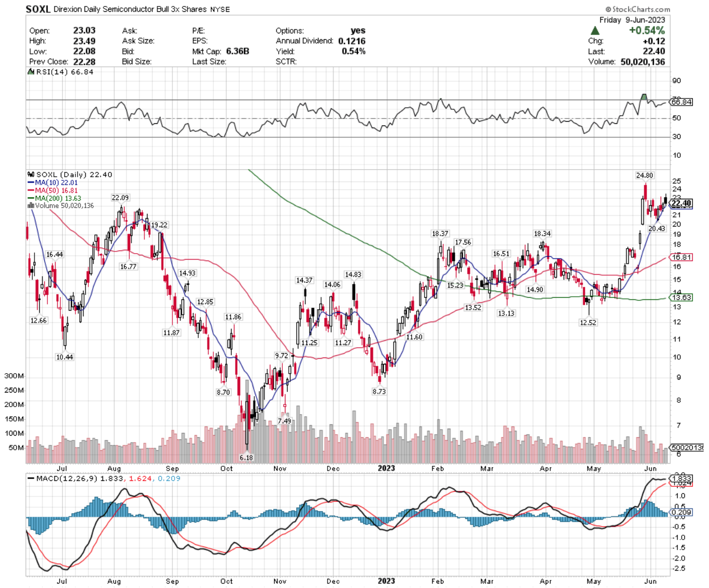Click the 8.70 October low label

[x=224, y=393]
